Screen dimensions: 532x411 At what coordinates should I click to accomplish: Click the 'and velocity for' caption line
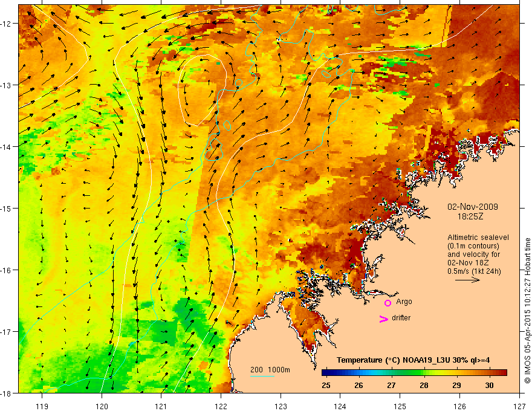point(473,254)
